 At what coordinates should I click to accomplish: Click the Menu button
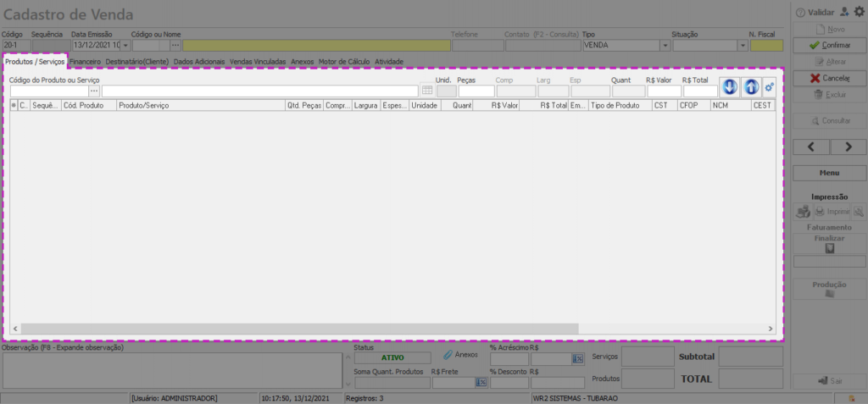(830, 173)
